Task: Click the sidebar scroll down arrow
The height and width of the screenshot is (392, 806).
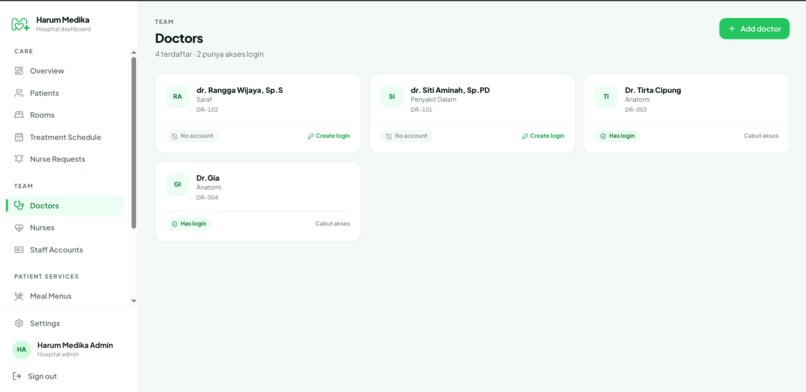Action: (x=134, y=301)
